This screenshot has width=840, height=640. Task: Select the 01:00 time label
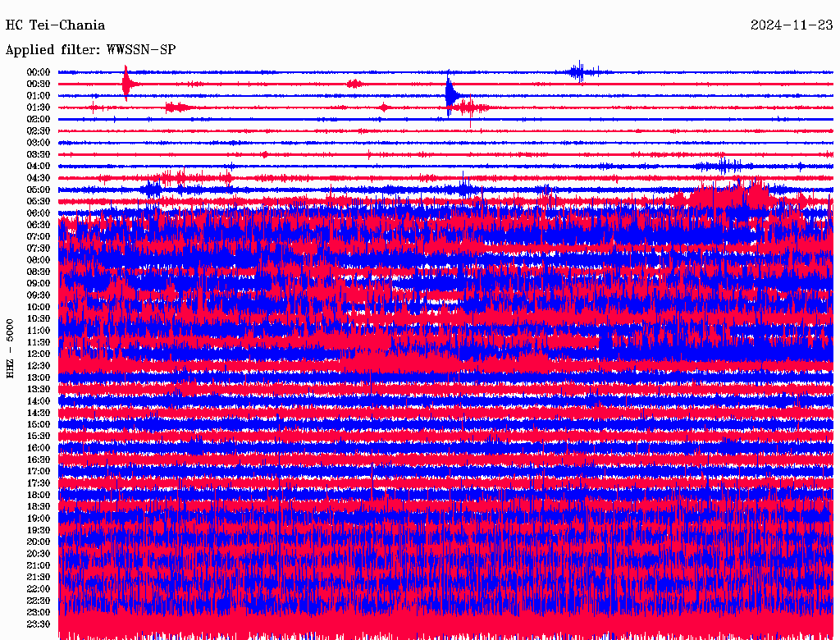tap(39, 96)
